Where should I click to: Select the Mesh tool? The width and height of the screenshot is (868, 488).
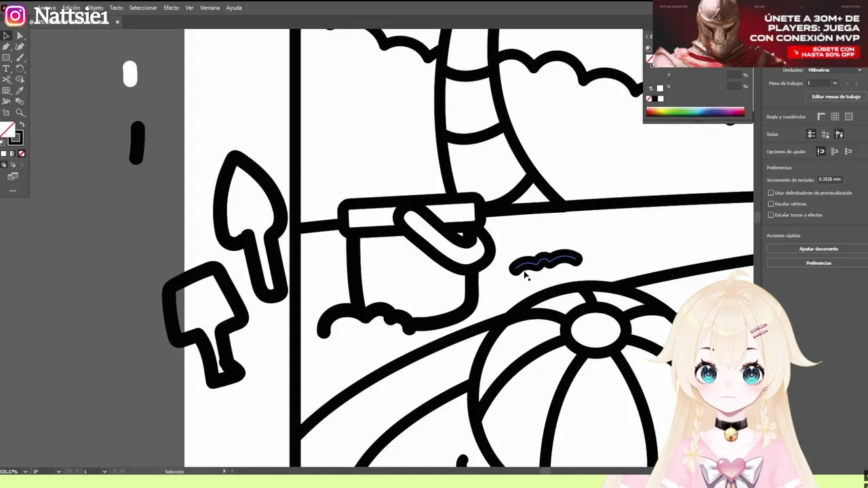click(x=5, y=90)
